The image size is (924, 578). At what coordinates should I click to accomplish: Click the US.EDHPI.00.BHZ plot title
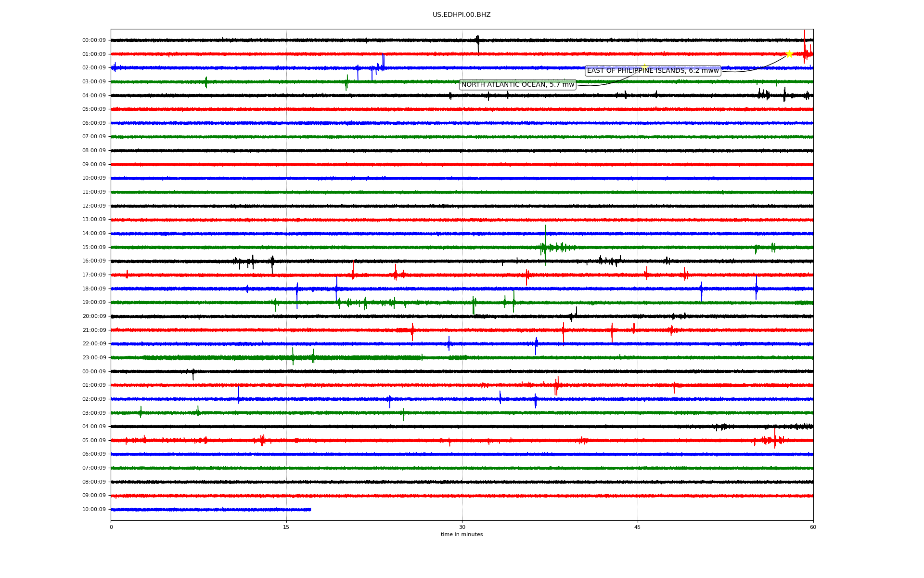point(462,15)
